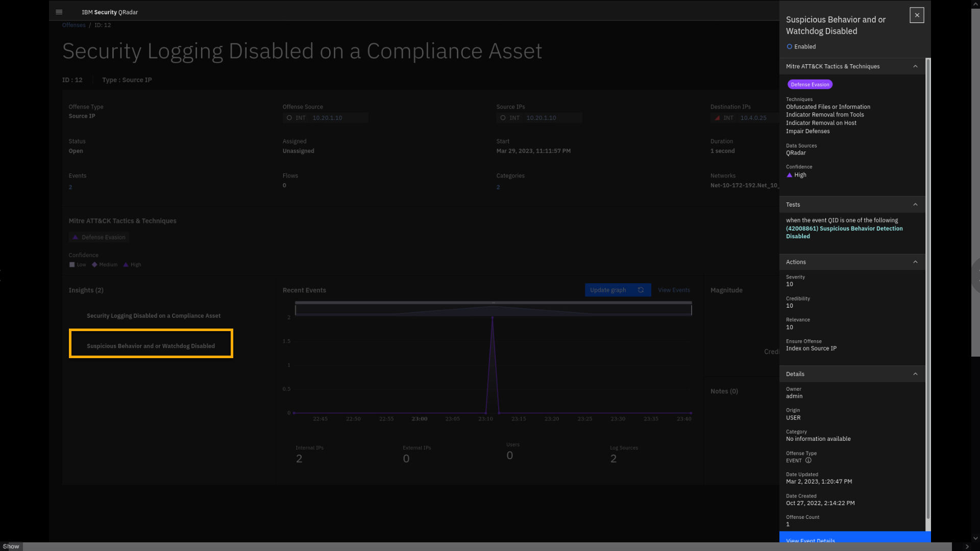This screenshot has width=980, height=551.
Task: Select the Suspicious Behavior and or Watchdog insight
Action: pos(151,346)
